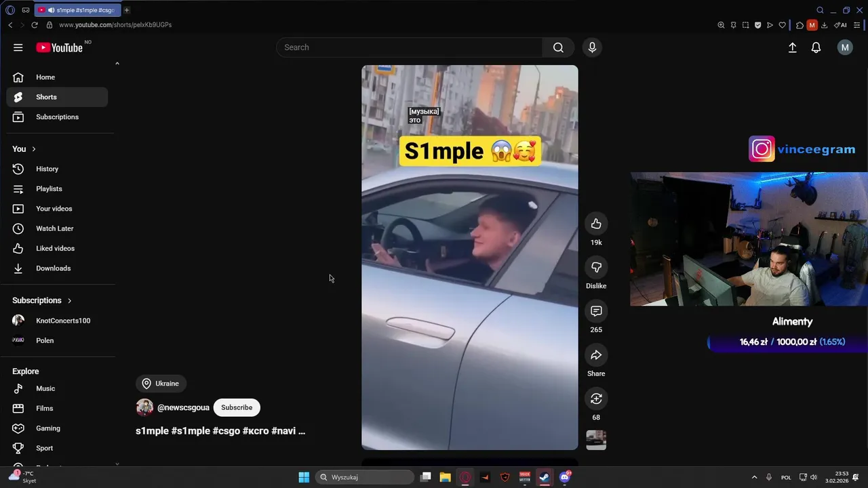Open Steam from the taskbar
Screen dimensions: 868x488
[x=545, y=477]
